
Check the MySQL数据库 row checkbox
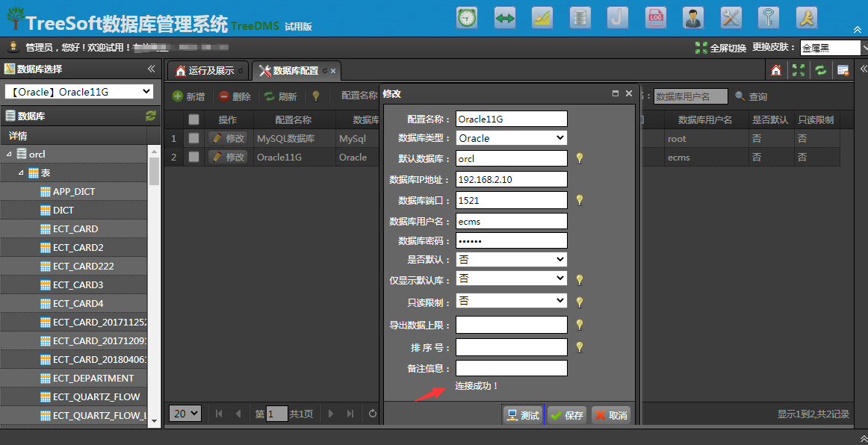[193, 138]
